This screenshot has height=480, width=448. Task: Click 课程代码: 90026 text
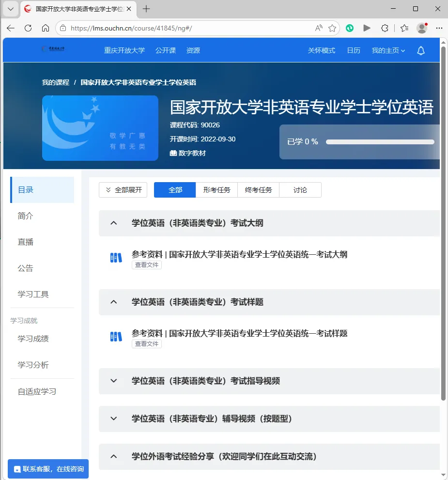click(x=195, y=125)
